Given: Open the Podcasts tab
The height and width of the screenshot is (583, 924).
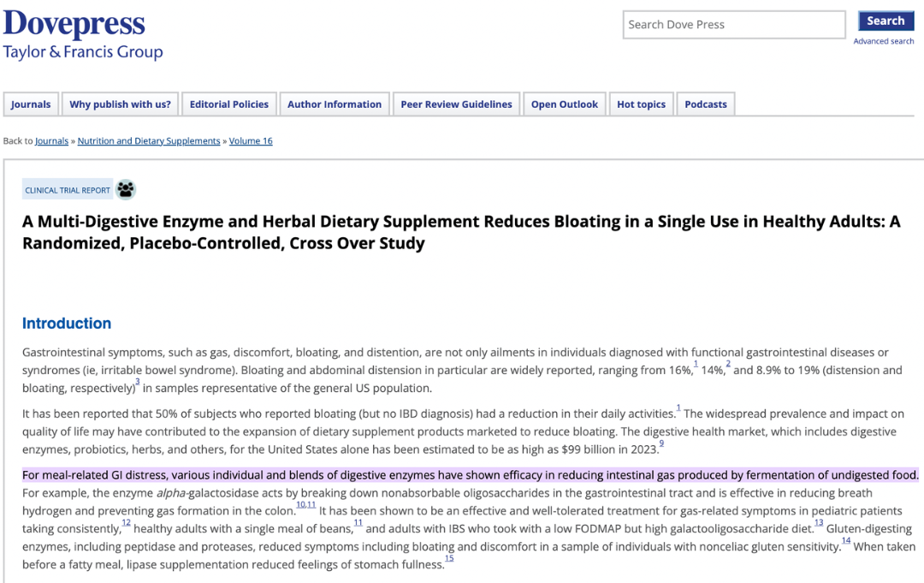Looking at the screenshot, I should coord(705,104).
